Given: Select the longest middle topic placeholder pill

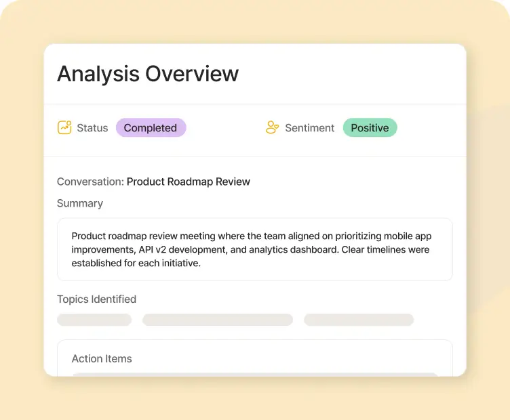Looking at the screenshot, I should [218, 320].
